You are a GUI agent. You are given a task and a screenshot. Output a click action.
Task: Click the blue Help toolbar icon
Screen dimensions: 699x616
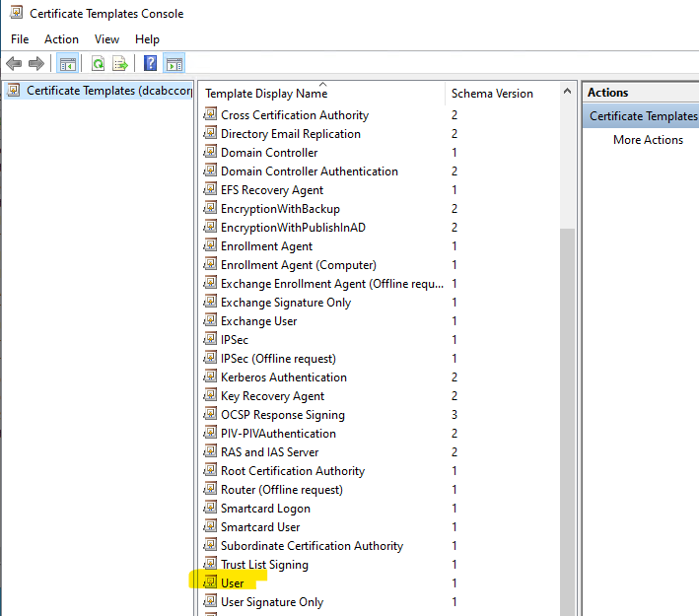[150, 64]
